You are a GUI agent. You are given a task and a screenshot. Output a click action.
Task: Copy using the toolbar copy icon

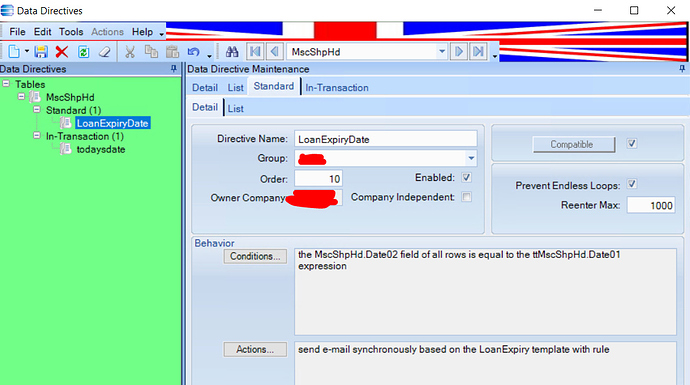pyautogui.click(x=151, y=52)
